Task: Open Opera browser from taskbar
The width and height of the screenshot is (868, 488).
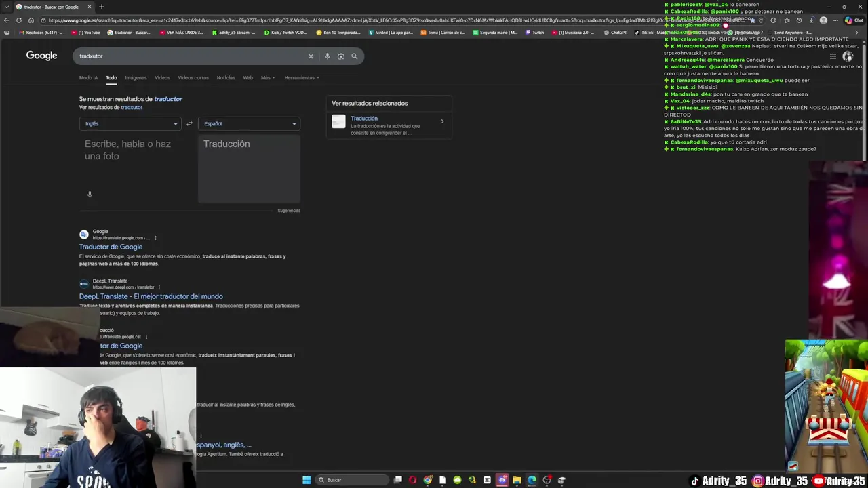Action: (x=413, y=480)
